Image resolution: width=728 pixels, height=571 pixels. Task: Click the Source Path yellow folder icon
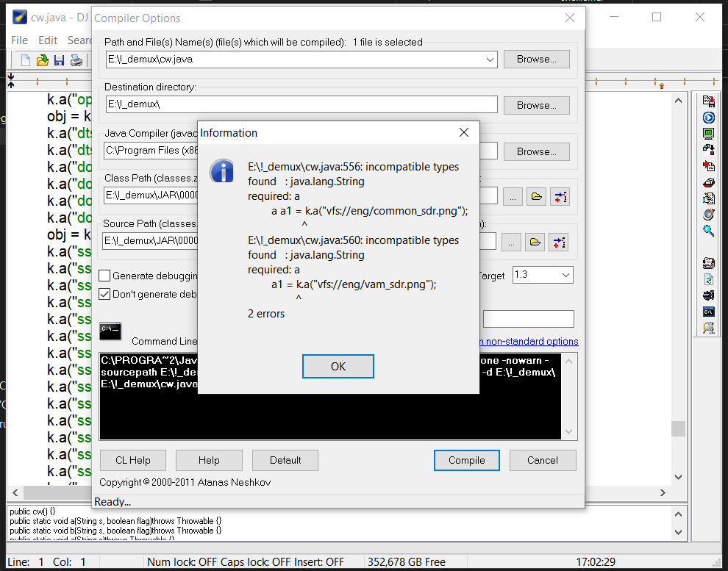tap(535, 242)
